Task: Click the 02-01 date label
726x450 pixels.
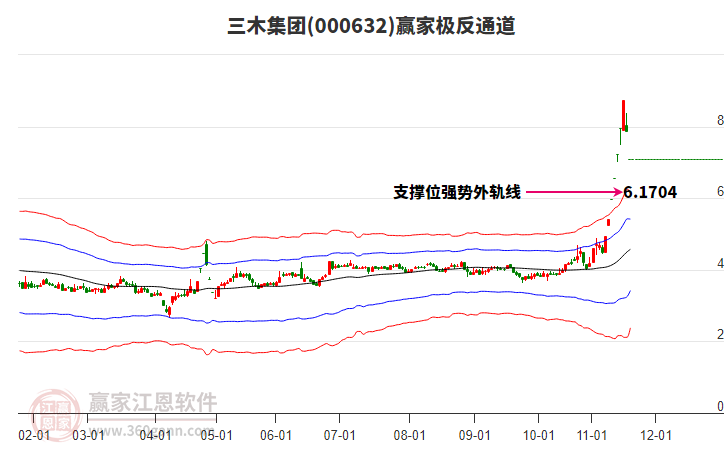Action: click(x=34, y=435)
